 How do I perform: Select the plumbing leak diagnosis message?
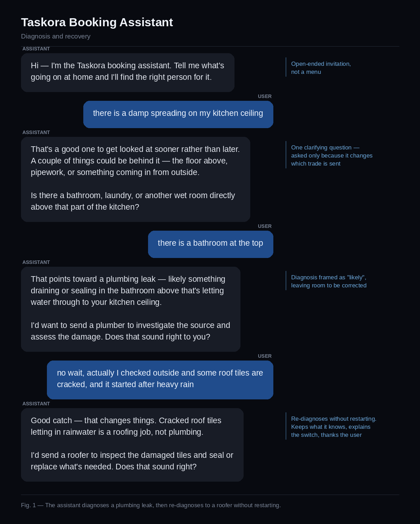tap(131, 309)
